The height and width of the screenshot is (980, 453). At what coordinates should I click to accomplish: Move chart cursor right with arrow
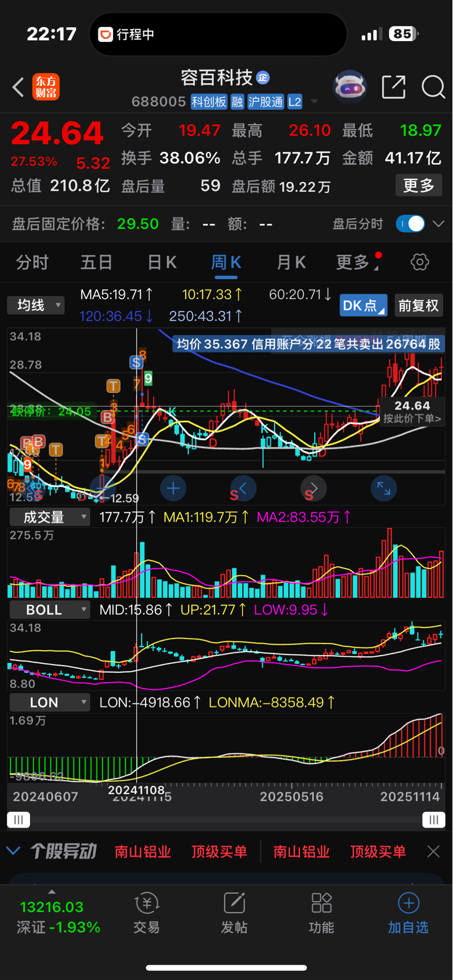[313, 489]
